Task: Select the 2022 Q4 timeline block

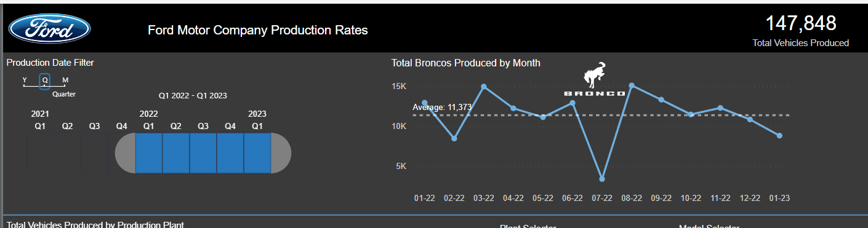Action: click(230, 153)
